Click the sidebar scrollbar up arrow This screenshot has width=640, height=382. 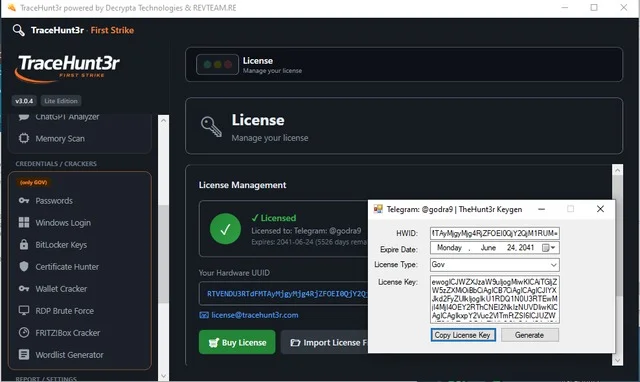[163, 120]
